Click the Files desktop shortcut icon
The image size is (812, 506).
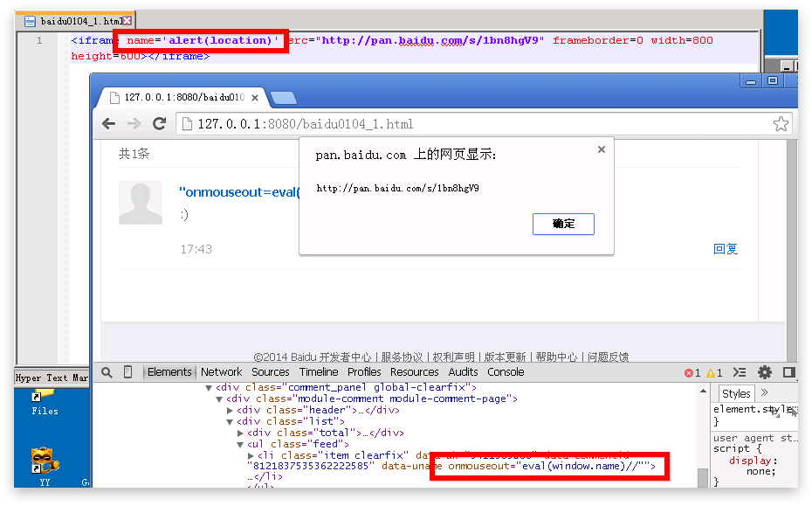coord(44,402)
